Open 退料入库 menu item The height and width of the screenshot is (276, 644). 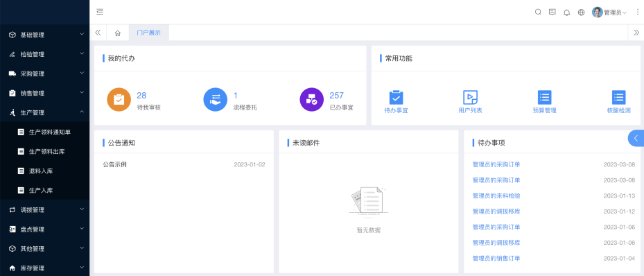coord(45,171)
